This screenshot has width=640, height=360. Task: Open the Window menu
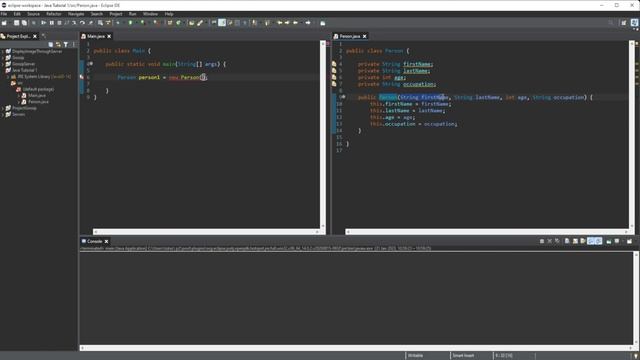[x=150, y=14]
